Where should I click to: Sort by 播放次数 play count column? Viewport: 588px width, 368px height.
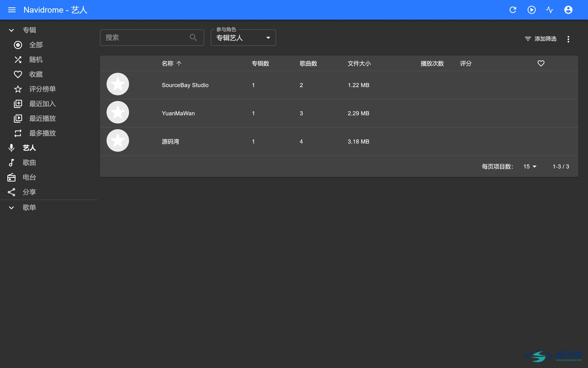[432, 63]
